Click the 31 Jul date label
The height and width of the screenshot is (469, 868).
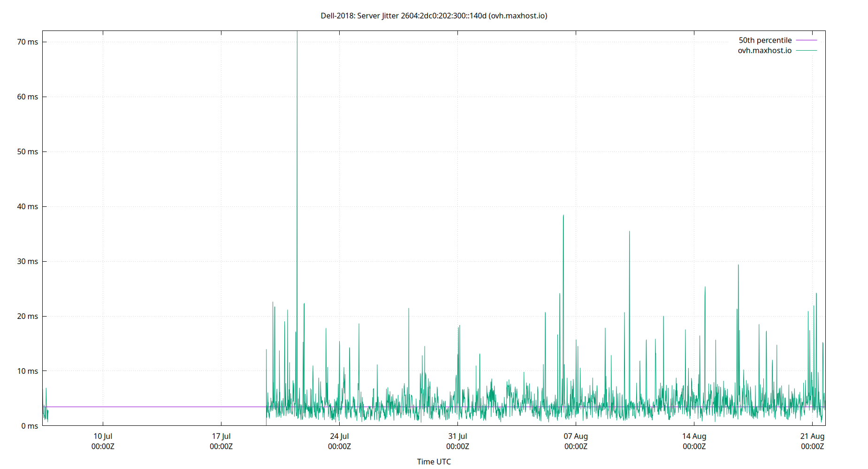pyautogui.click(x=457, y=436)
